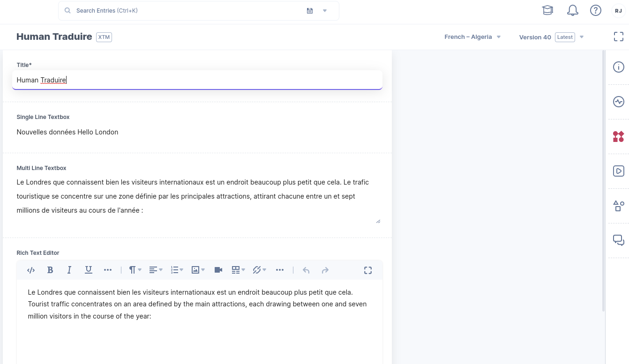Viewport: 629px width, 364px height.
Task: Click the XTM tag beside entry title
Action: (104, 37)
